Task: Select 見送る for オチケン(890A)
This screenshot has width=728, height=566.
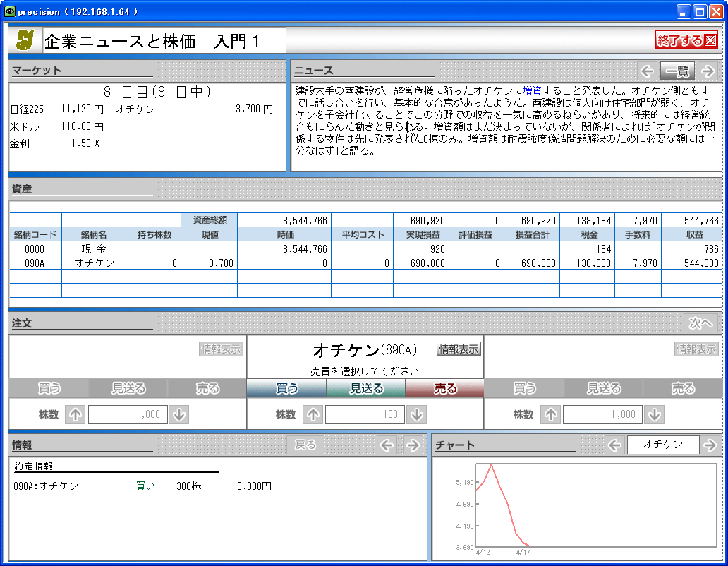Action: pos(366,388)
